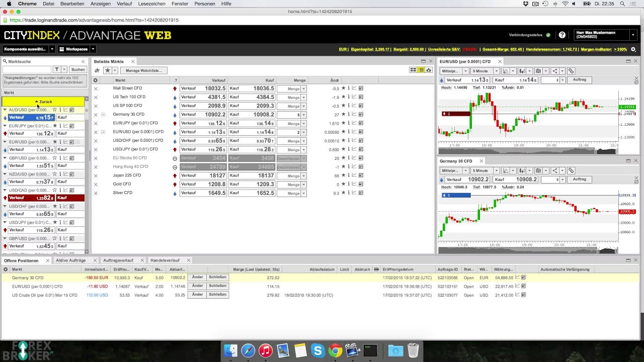
Task: Click share icon in Germany 30 chart toolbar
Action: click(554, 170)
